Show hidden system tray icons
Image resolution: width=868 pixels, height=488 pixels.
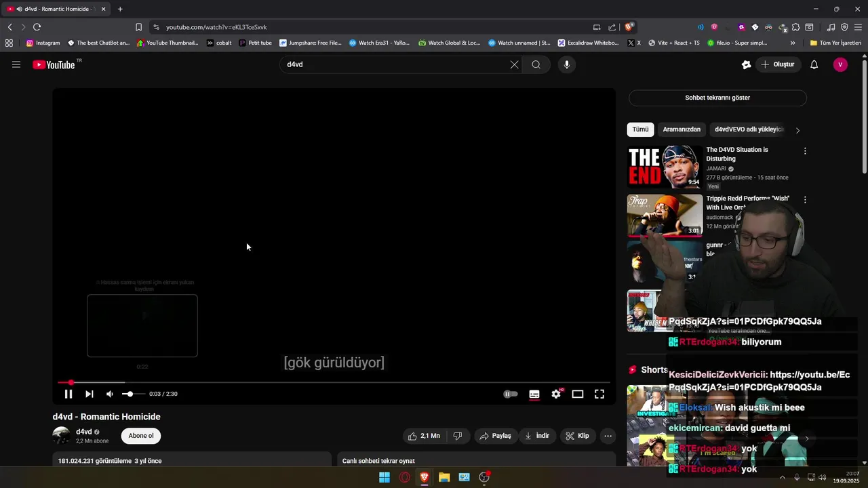click(783, 477)
